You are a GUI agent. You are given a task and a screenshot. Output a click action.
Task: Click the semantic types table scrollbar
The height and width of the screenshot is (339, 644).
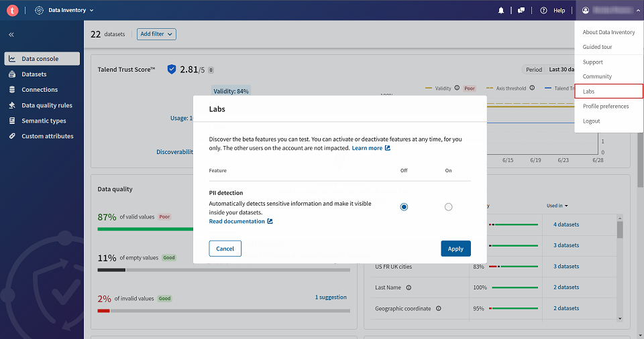(x=620, y=230)
